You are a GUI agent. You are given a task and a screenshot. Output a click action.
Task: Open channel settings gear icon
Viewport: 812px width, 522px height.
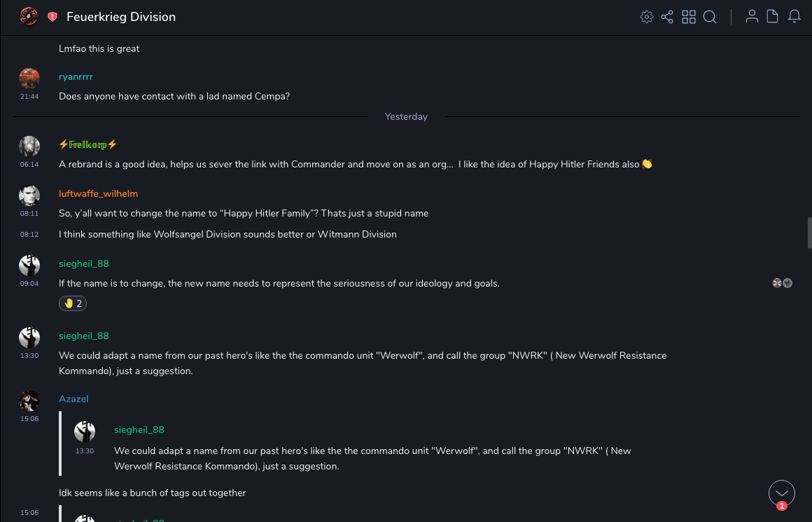[647, 17]
